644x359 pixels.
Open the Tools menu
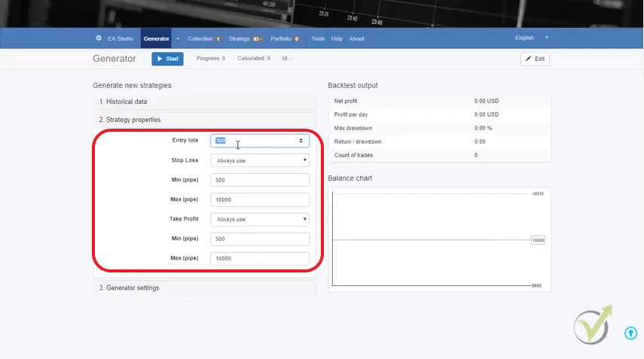tap(318, 38)
